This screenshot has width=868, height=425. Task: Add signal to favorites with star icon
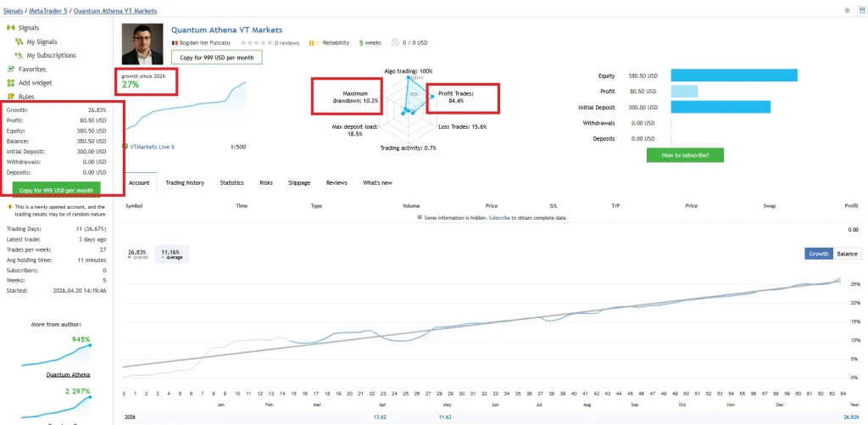(x=847, y=10)
